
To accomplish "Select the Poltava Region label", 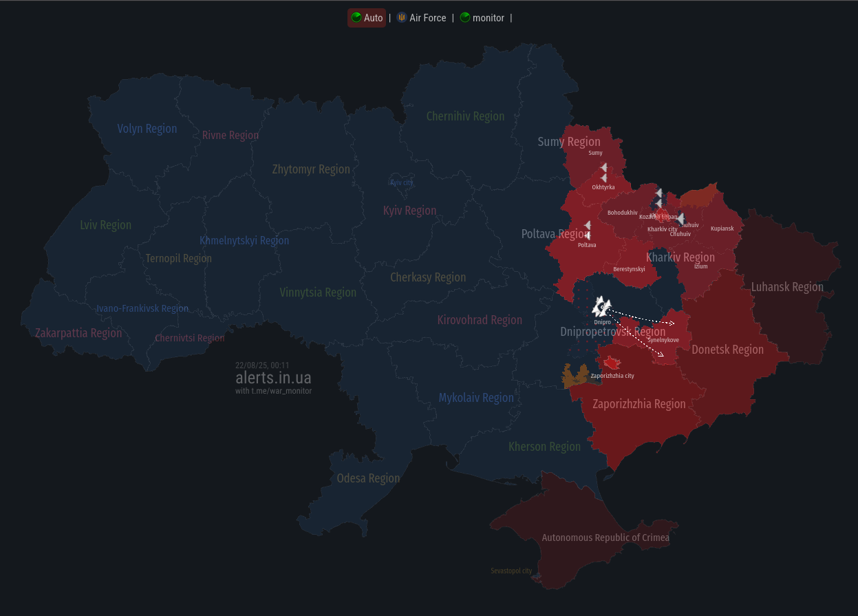I will tap(555, 234).
